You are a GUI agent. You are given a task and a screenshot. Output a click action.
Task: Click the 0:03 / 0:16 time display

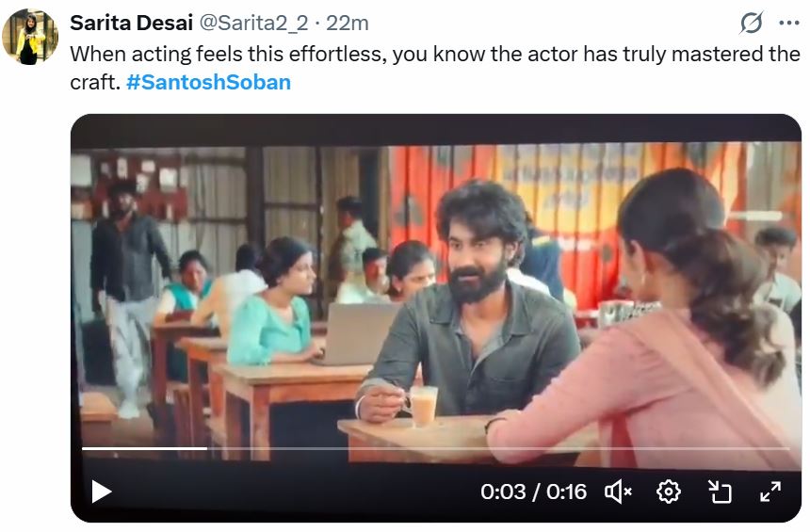[533, 492]
